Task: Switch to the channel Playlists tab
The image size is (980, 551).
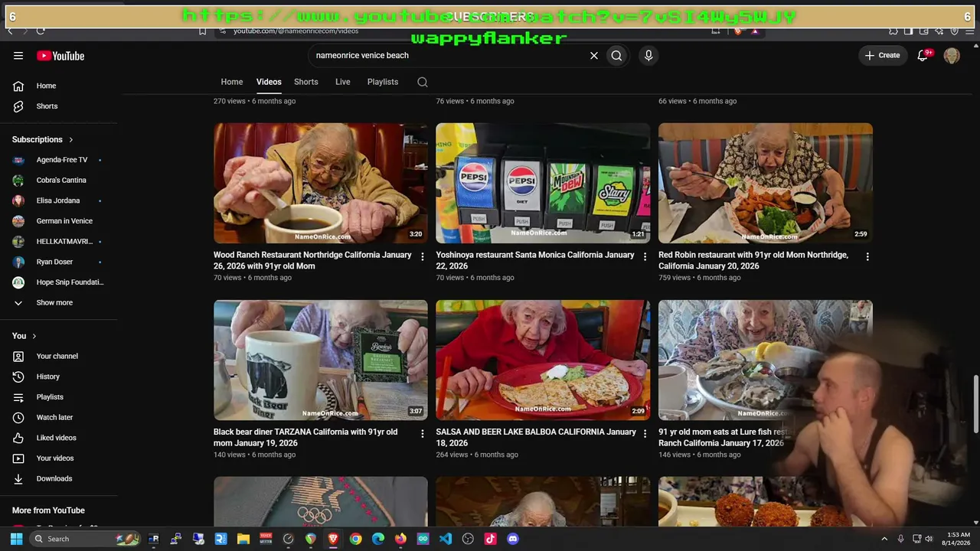Action: [383, 82]
